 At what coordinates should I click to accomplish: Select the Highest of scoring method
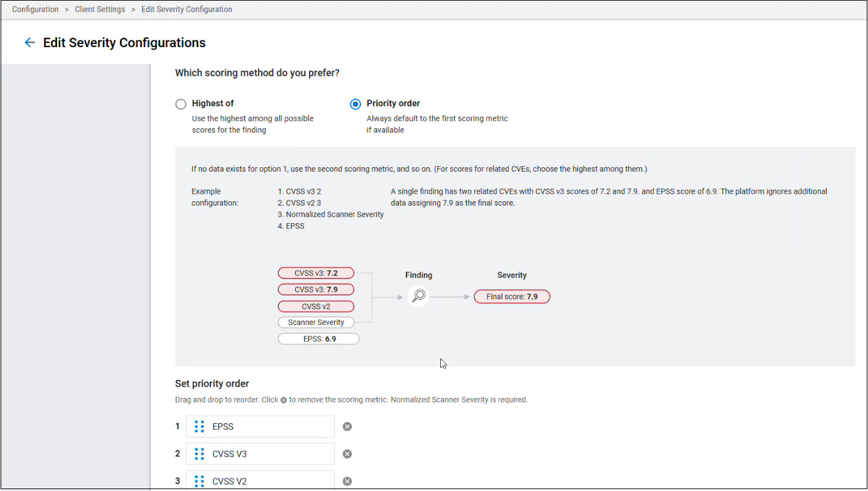181,104
